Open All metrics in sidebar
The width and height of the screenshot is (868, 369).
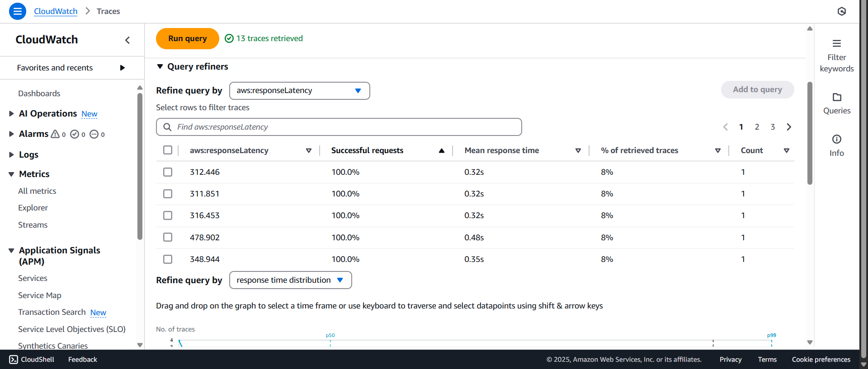coord(37,191)
